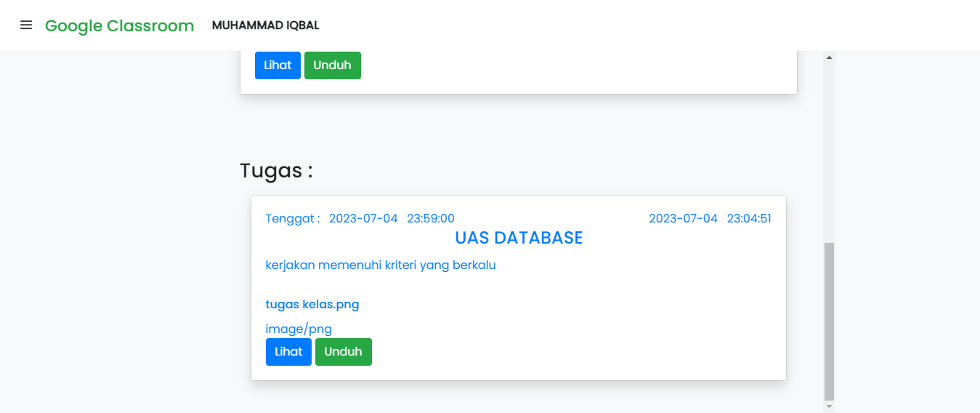Click the Tenggat deadline label

click(x=292, y=219)
